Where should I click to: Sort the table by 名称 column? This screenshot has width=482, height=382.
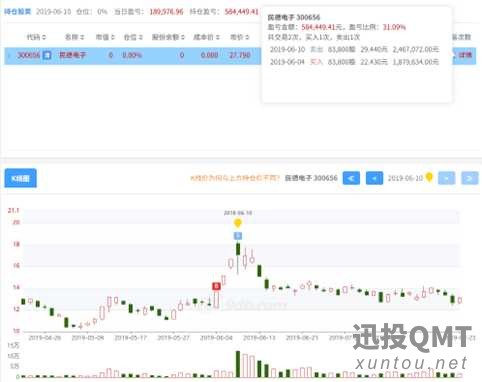pos(75,37)
